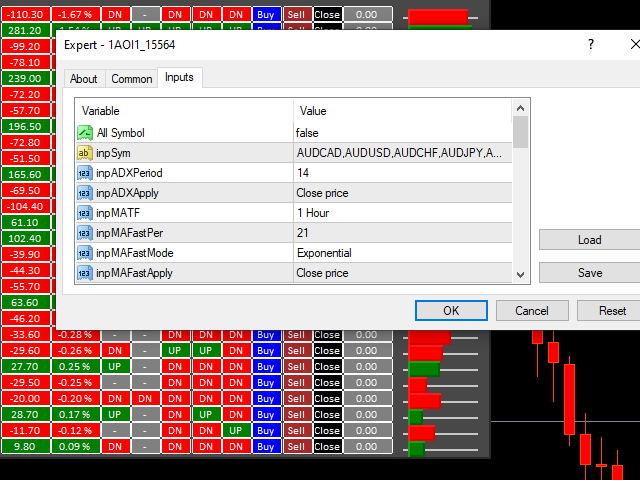Click Buy in the -20.00 dashboard row

[266, 398]
